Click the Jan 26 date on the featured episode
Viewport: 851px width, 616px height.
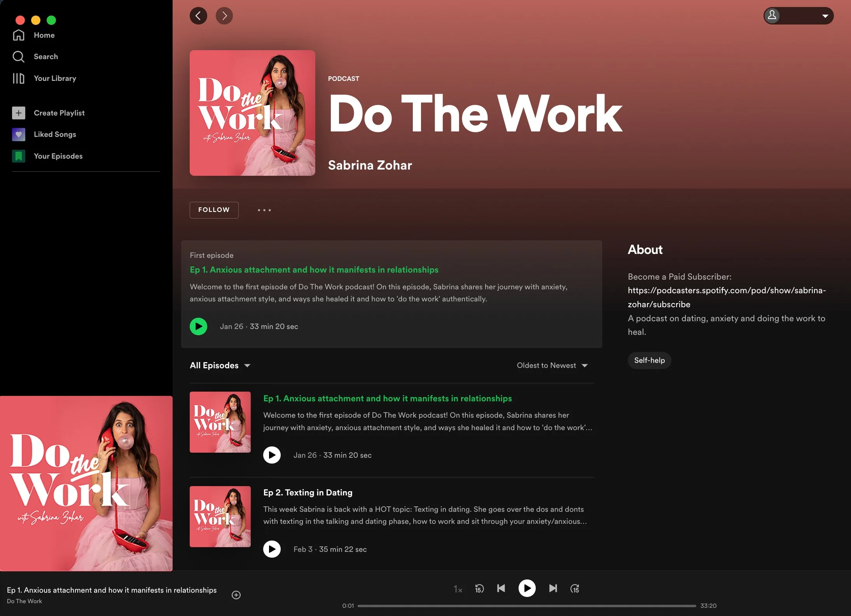[232, 326]
